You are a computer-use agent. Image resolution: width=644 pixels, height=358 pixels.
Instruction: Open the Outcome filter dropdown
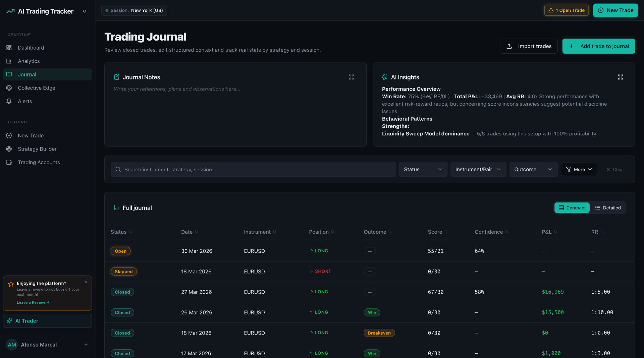pyautogui.click(x=533, y=170)
